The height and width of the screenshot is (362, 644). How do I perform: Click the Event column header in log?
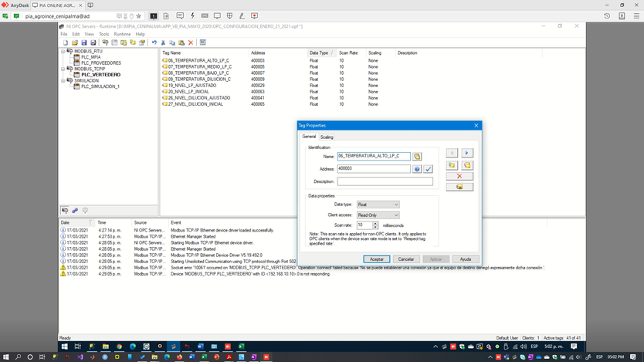[176, 222]
